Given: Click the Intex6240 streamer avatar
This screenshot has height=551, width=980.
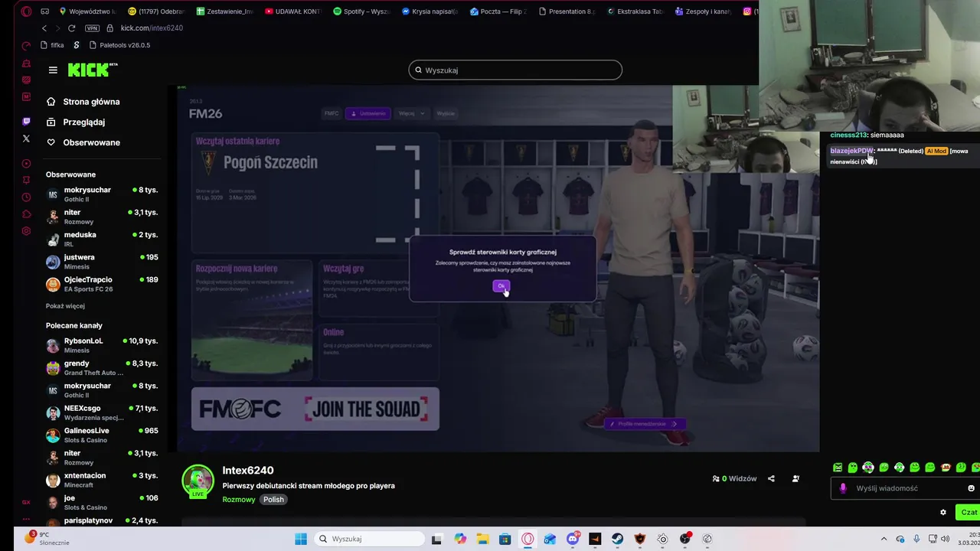Looking at the screenshot, I should click(198, 481).
